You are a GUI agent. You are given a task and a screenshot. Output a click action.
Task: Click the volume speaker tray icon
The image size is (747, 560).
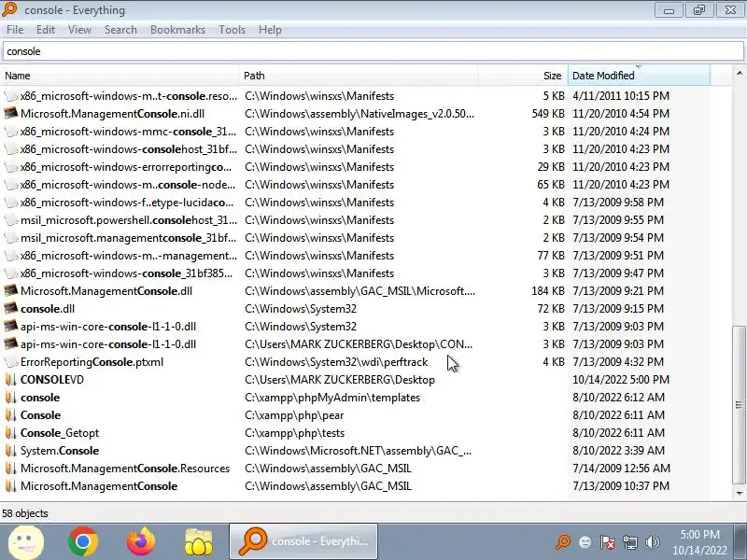click(x=652, y=542)
